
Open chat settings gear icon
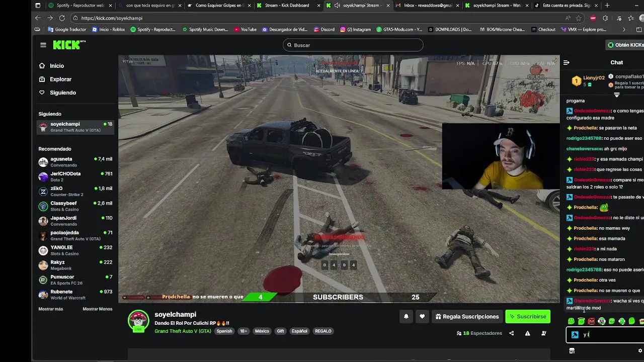coord(640,351)
